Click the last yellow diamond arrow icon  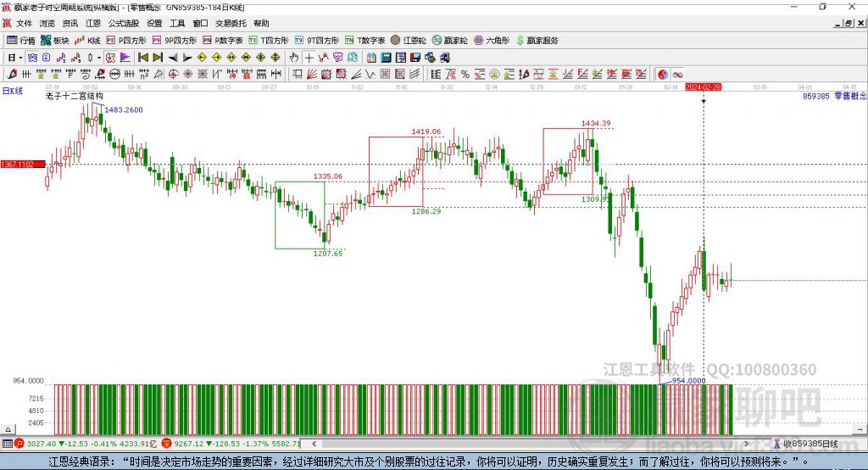tap(275, 57)
